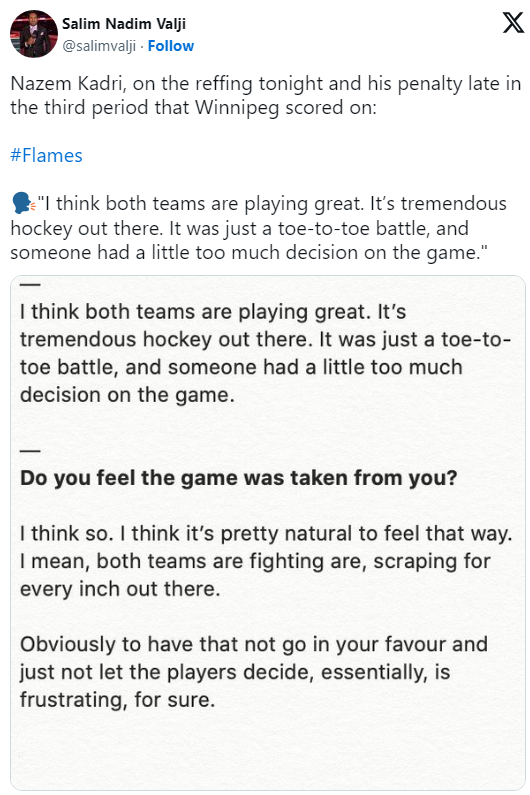Click "tremendous hockey out there" line inside the image

(x=165, y=339)
